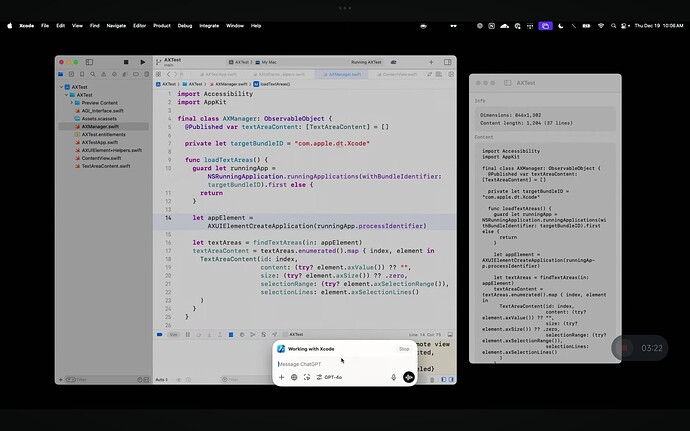The width and height of the screenshot is (690, 431).
Task: Start dictation with microphone in ChatGPT
Action: coord(393,377)
